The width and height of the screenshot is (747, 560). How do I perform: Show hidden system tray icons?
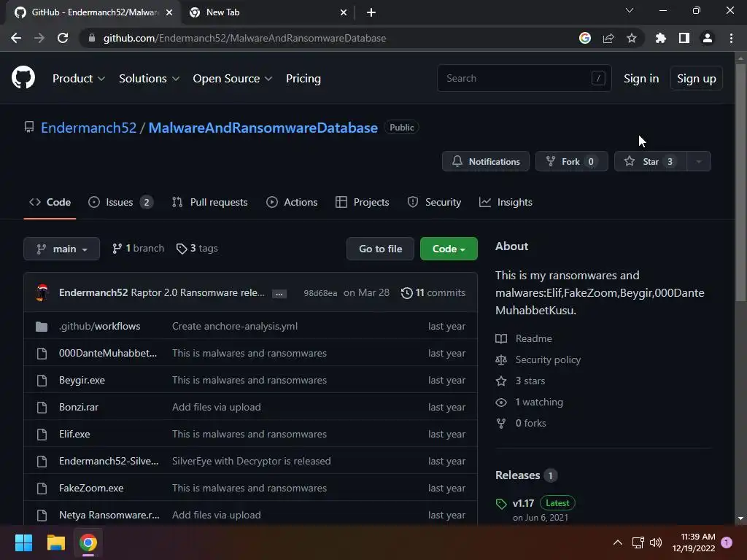[x=617, y=542]
